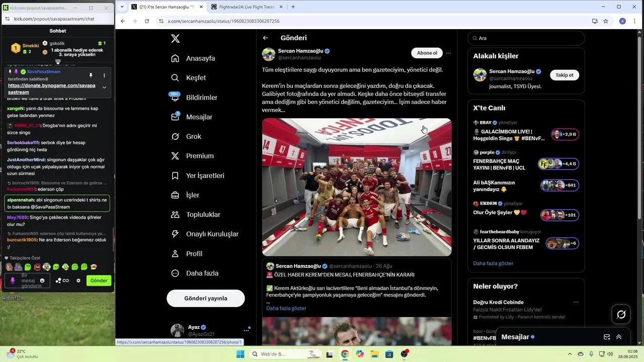Open Kick chat settings gear

(78, 281)
